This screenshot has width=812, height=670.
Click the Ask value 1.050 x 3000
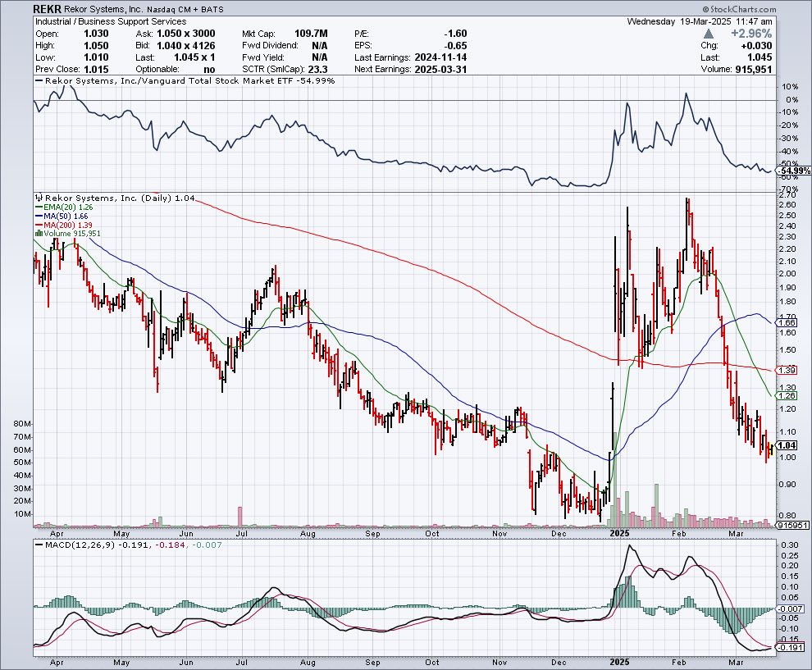186,34
